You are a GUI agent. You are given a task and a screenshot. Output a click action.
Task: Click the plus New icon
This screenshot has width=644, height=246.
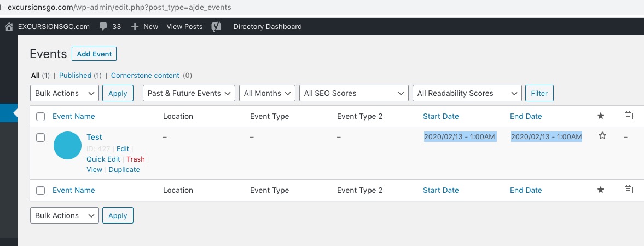[135, 26]
